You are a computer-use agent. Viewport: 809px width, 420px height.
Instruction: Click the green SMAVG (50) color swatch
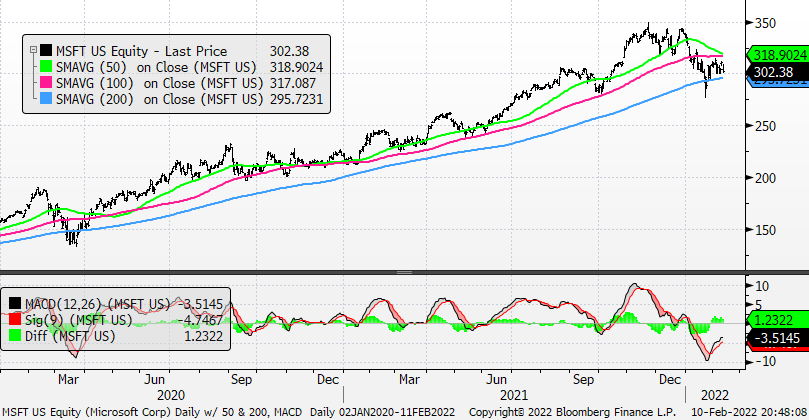(46, 67)
